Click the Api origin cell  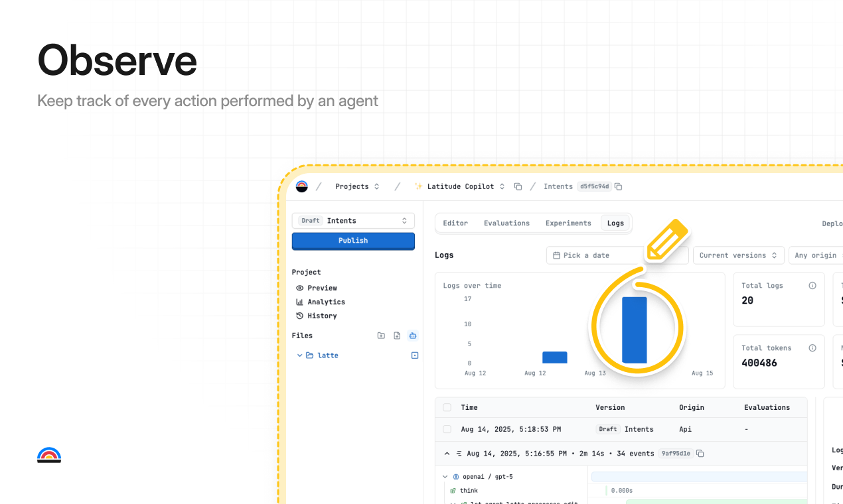coord(685,429)
